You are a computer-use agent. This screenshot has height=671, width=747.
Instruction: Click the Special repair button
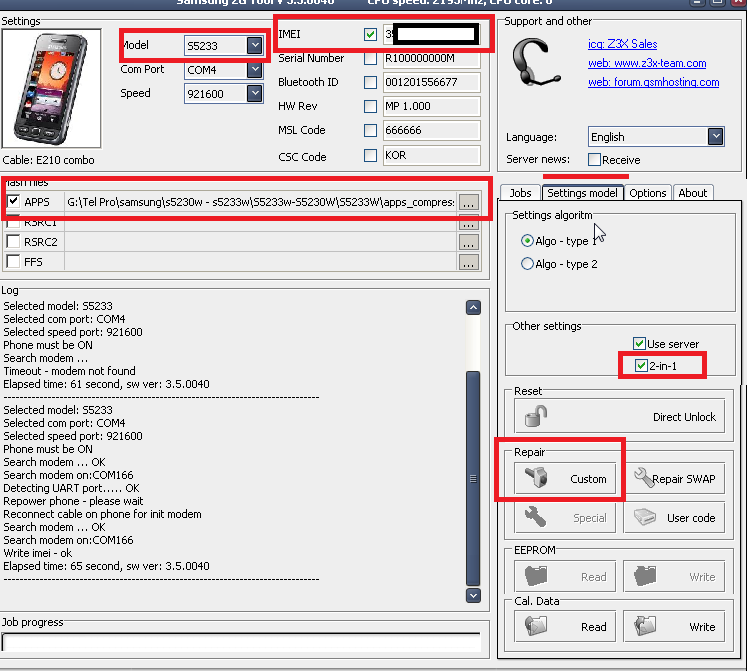coord(565,518)
